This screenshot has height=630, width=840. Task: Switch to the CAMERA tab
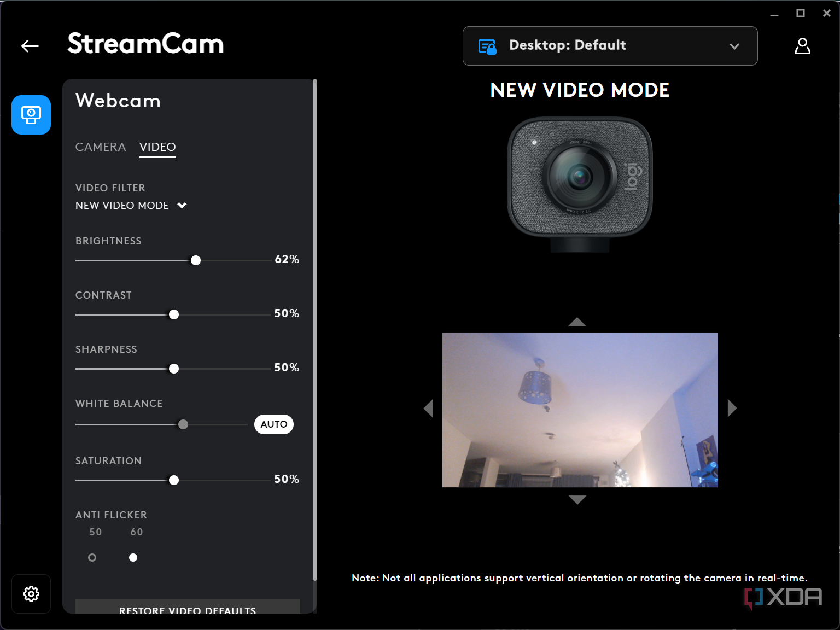click(101, 147)
